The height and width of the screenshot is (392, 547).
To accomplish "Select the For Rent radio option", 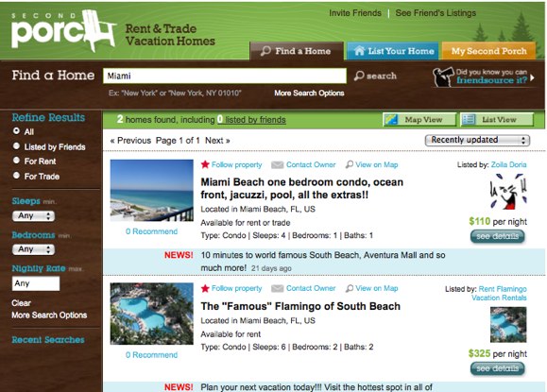I will click(x=16, y=161).
